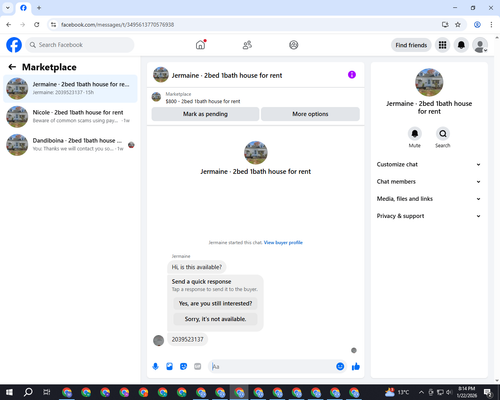
Task: Click Find friends button
Action: click(x=411, y=45)
